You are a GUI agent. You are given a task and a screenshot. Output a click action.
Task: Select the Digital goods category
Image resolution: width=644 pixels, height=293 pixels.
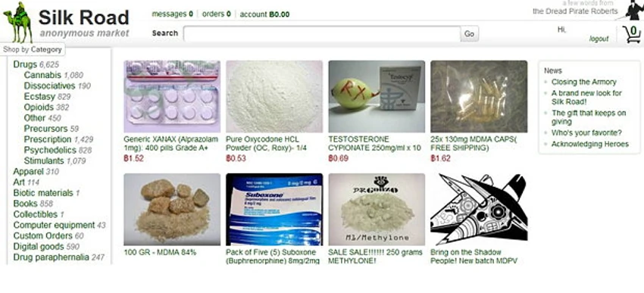click(x=39, y=247)
